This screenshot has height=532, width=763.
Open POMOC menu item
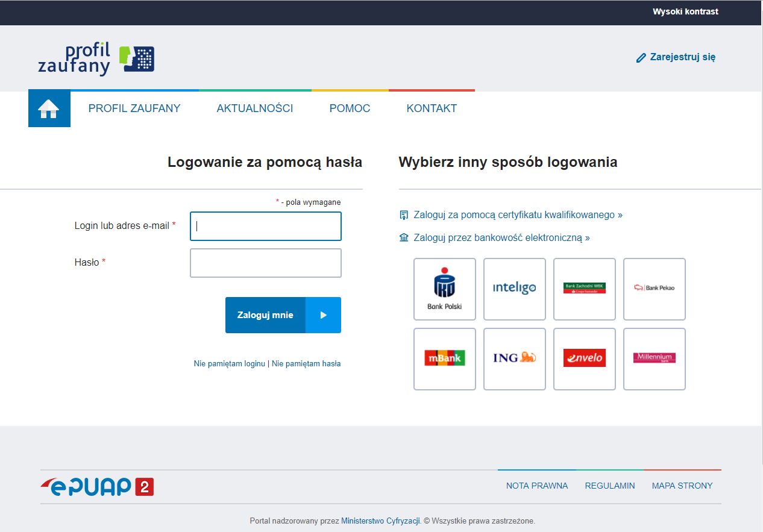350,108
